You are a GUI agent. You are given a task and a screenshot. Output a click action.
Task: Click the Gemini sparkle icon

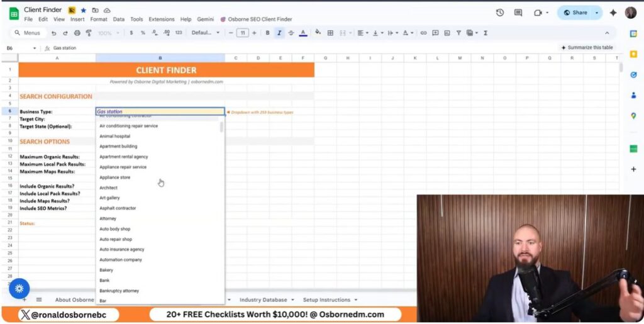[613, 13]
